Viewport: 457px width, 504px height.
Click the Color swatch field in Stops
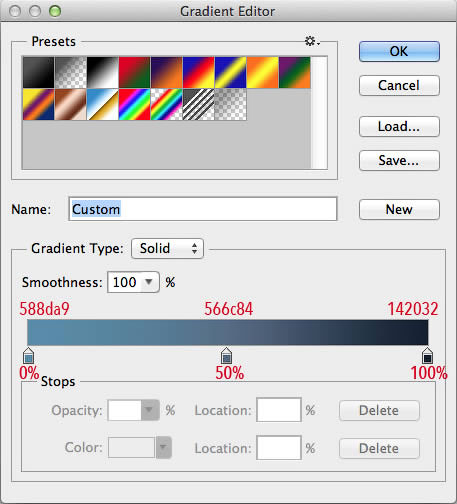click(132, 447)
